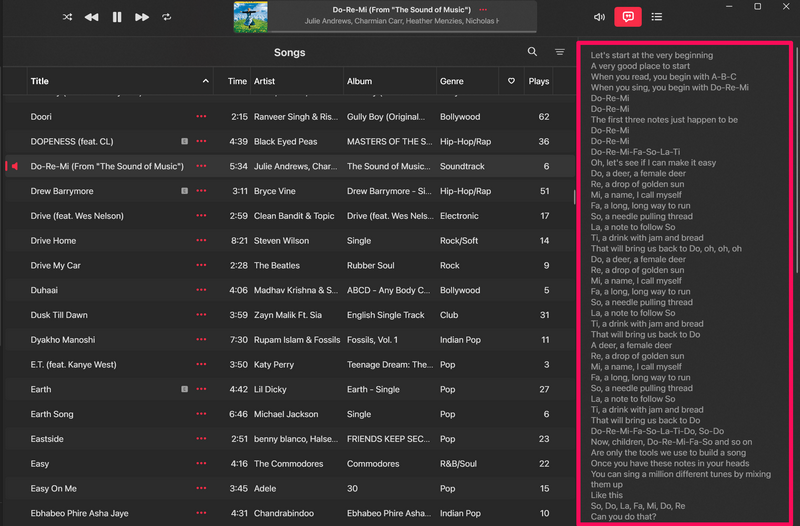Screen dimensions: 800x526
Task: Open more options for Earth Song
Action: tap(201, 414)
